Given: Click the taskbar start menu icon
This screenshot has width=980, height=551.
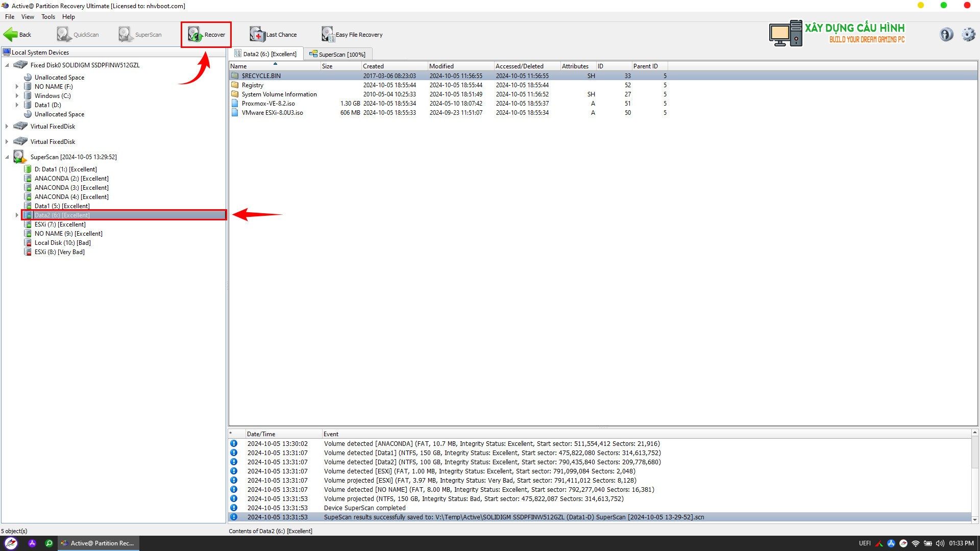Looking at the screenshot, I should 11,543.
